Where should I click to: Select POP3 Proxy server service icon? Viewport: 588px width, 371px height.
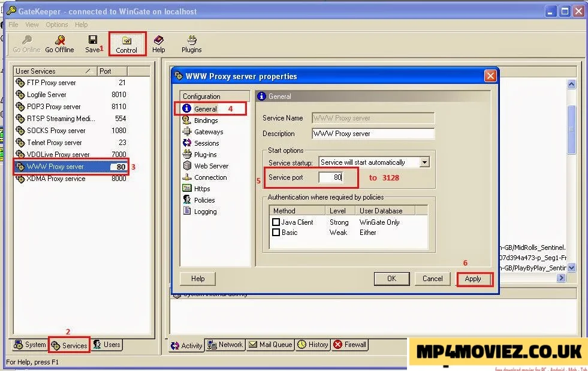(20, 107)
